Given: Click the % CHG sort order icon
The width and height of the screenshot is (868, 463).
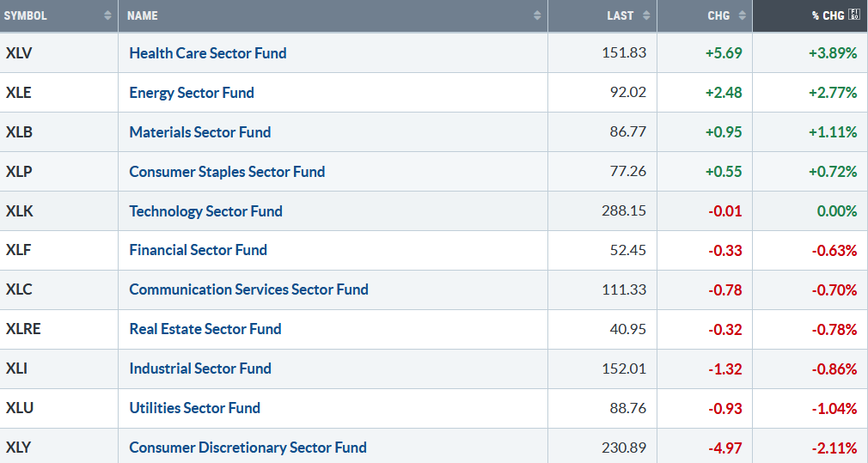Looking at the screenshot, I should point(853,15).
